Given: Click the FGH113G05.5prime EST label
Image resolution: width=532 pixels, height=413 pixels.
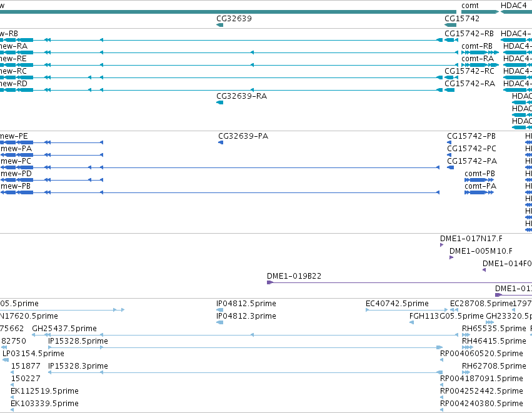Looking at the screenshot, I should [x=446, y=316].
